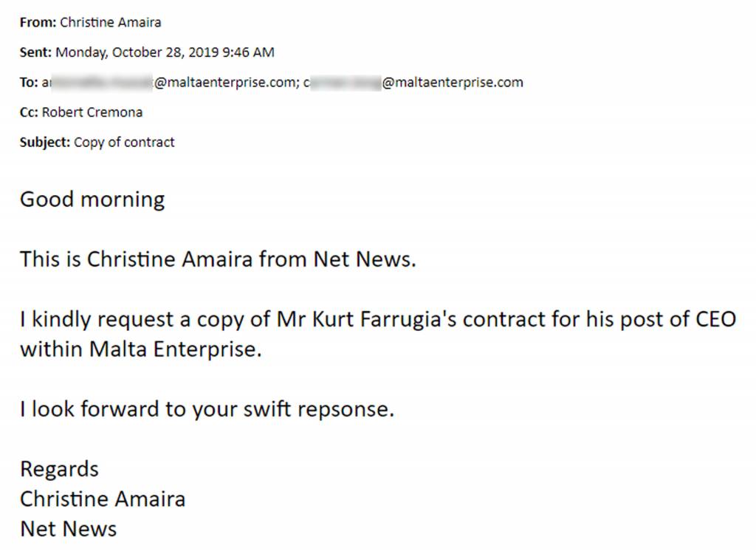Image resolution: width=756 pixels, height=554 pixels.
Task: Click the Good morning greeting line
Action: tap(92, 199)
